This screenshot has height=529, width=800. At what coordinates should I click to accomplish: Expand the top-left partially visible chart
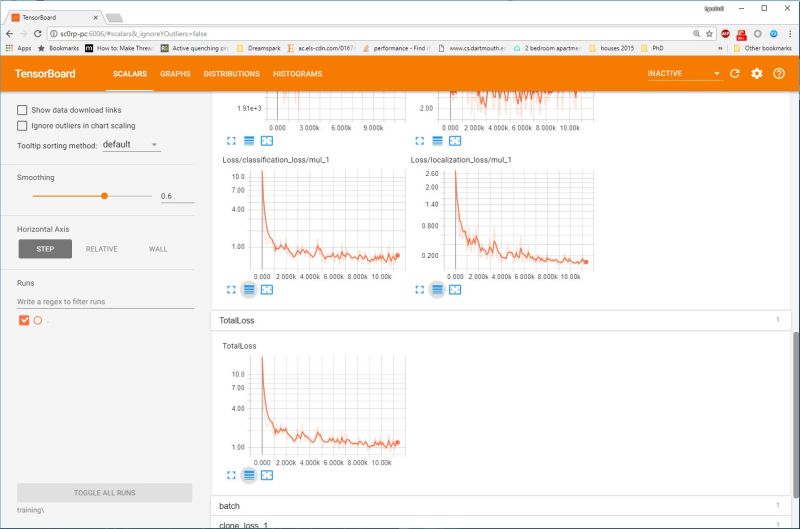pos(231,141)
